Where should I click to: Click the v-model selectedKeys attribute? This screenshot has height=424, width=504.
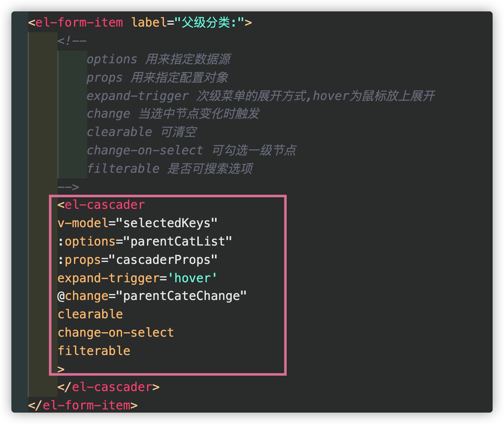137,223
